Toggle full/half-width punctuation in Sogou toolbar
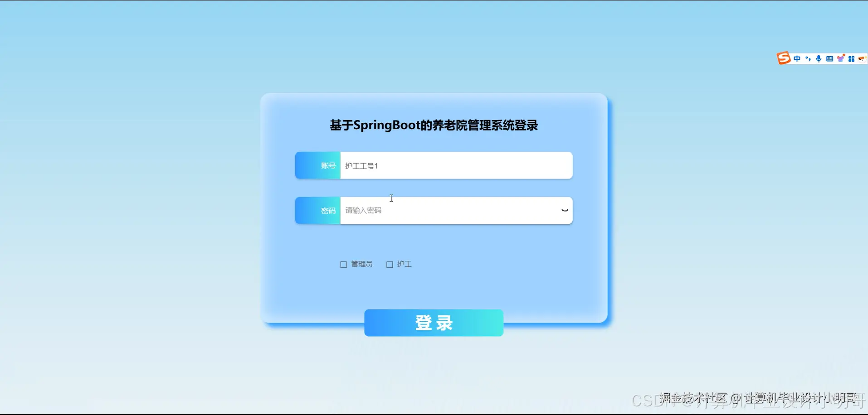The width and height of the screenshot is (868, 415). coord(808,58)
